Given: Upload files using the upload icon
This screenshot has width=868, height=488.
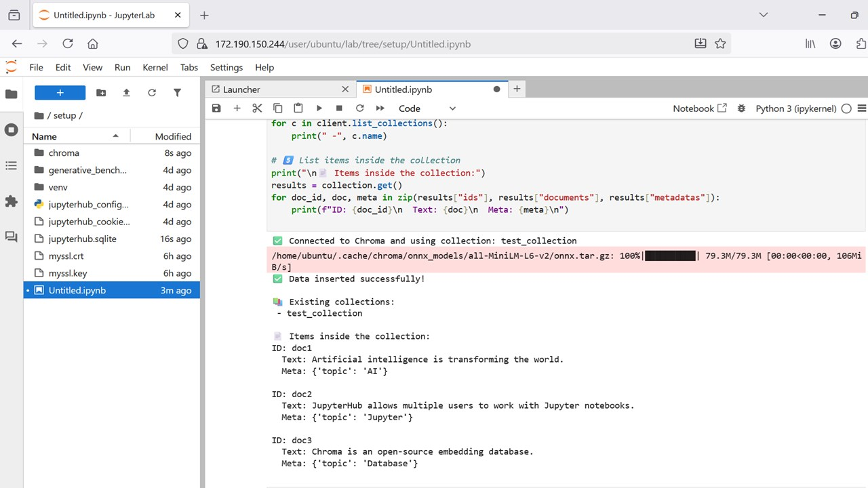Looking at the screenshot, I should [x=126, y=93].
